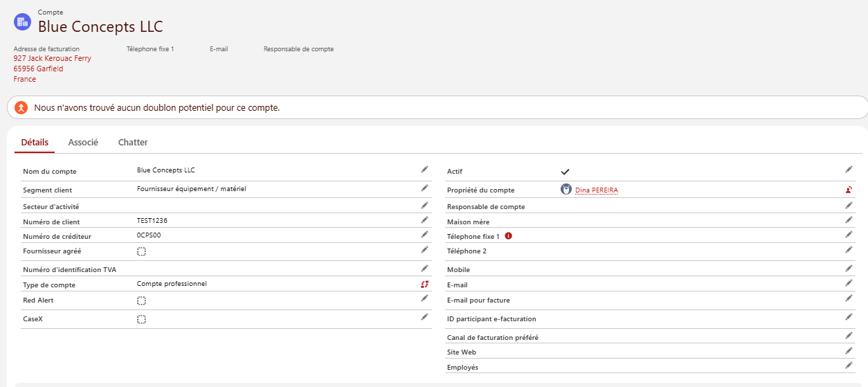This screenshot has height=387, width=868.
Task: Click Nom du compte value Blue Concepts LLC
Action: (x=166, y=170)
